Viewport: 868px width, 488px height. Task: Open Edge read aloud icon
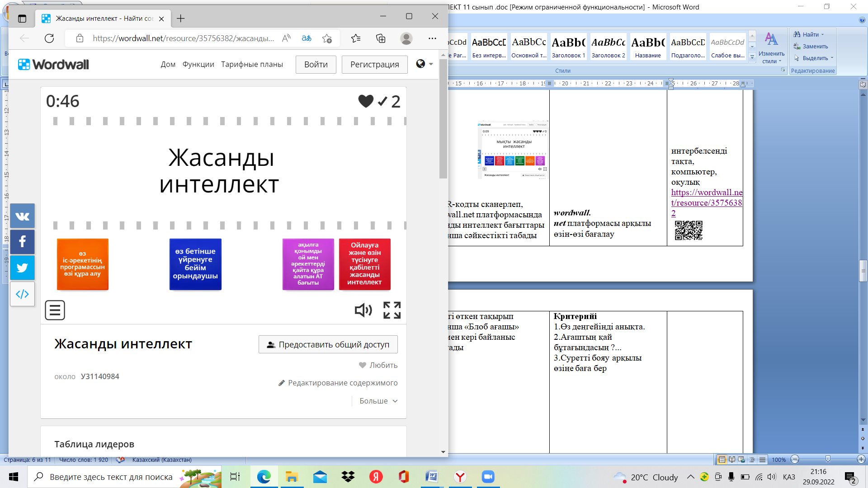point(286,38)
